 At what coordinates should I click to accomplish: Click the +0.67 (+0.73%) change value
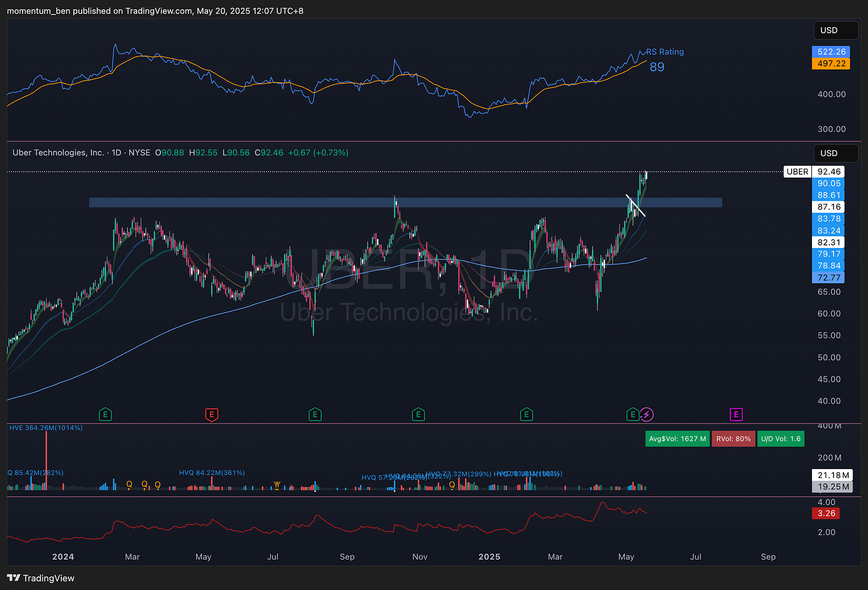click(318, 153)
